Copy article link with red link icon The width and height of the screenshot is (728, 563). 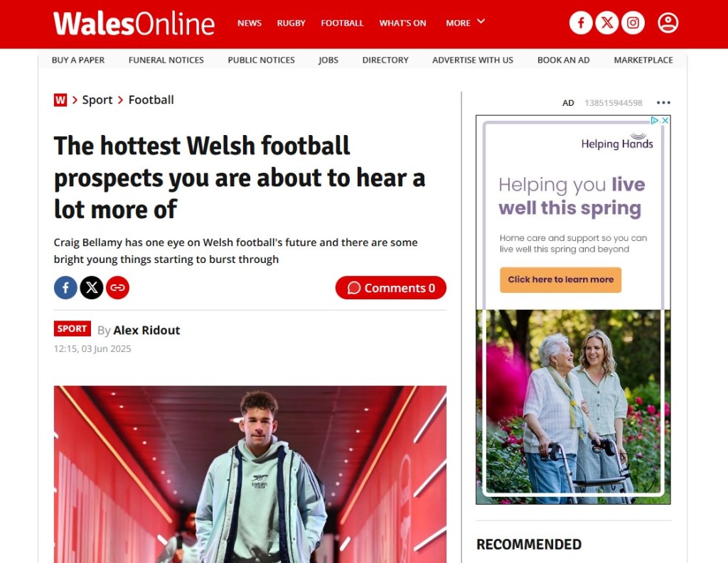pyautogui.click(x=117, y=288)
